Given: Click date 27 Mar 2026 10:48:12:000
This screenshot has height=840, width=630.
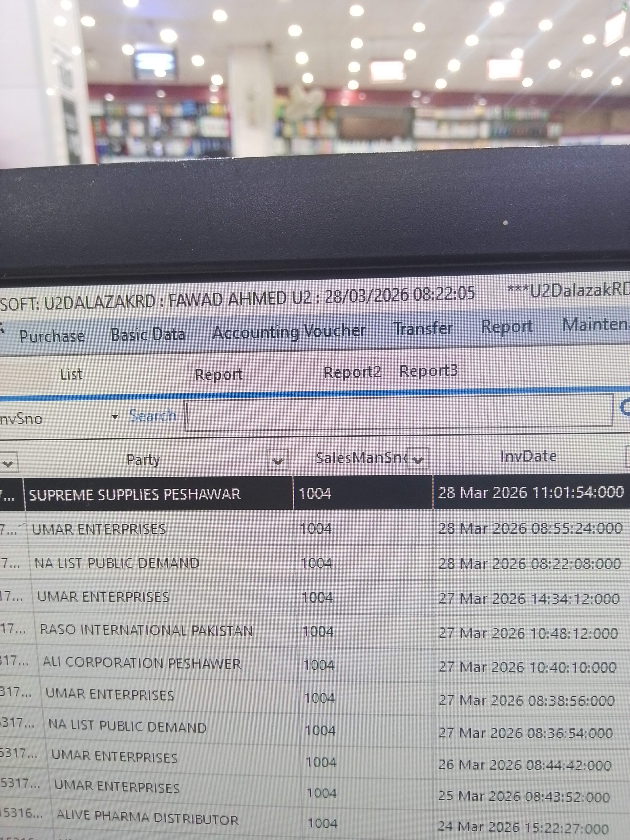Looking at the screenshot, I should click(x=528, y=633).
